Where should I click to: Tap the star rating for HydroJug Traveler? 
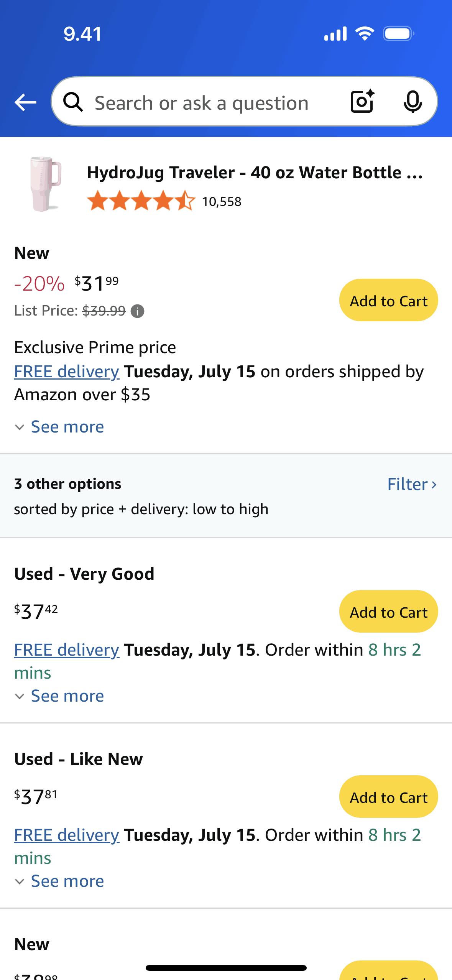(141, 201)
